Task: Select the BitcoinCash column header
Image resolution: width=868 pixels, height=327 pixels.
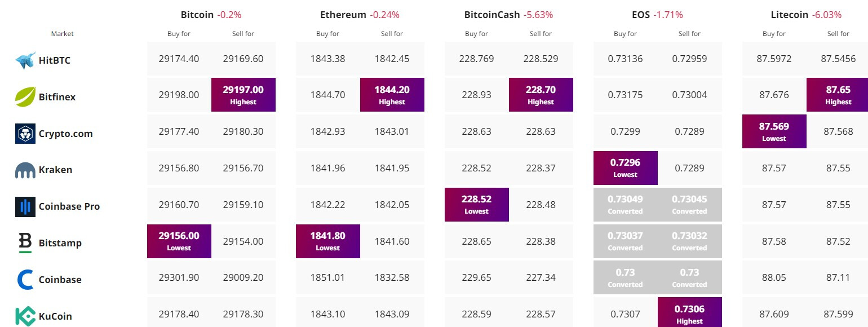Action: [492, 15]
